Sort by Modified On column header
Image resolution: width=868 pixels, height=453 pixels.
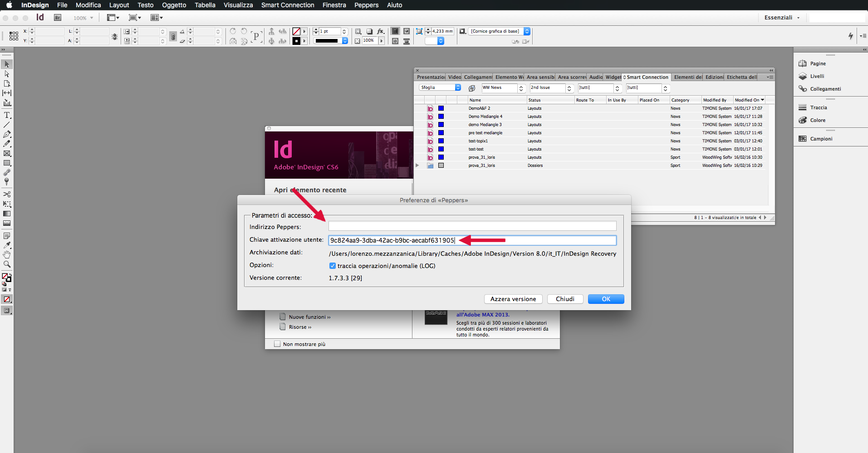[749, 100]
